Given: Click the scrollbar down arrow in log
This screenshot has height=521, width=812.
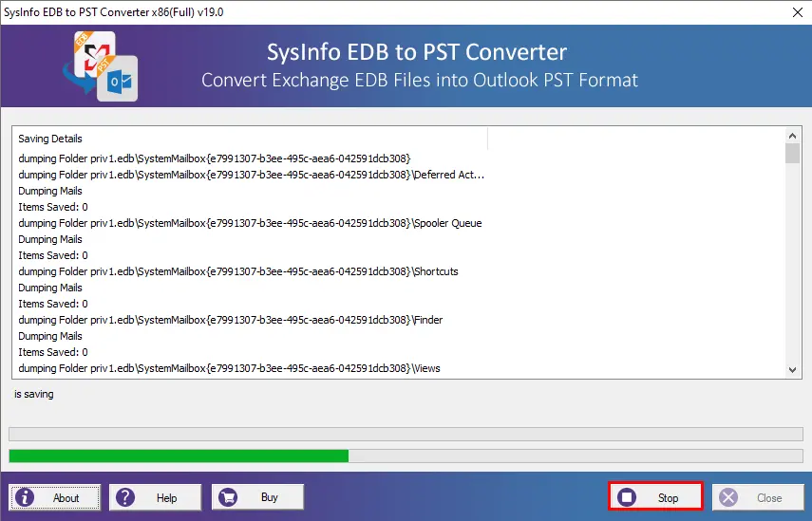Looking at the screenshot, I should pos(792,369).
